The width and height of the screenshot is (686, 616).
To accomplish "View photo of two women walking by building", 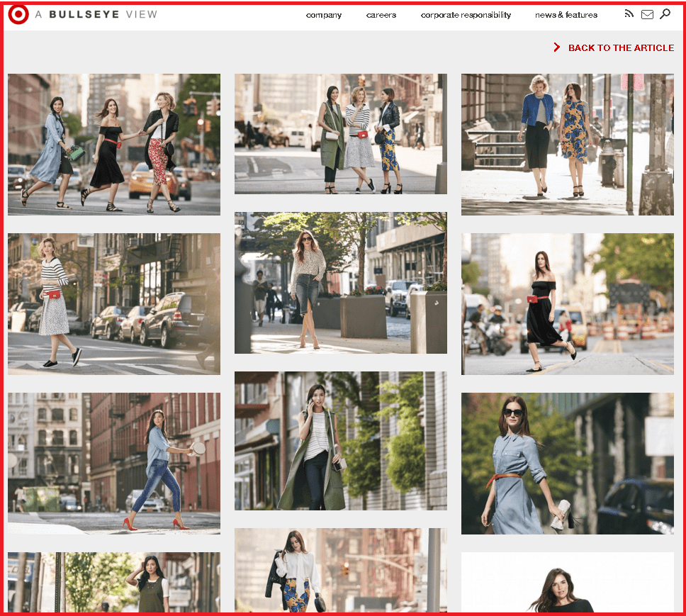I will (568, 144).
